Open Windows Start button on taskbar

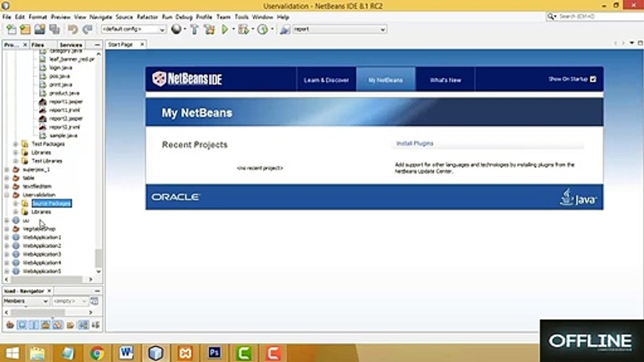point(12,353)
